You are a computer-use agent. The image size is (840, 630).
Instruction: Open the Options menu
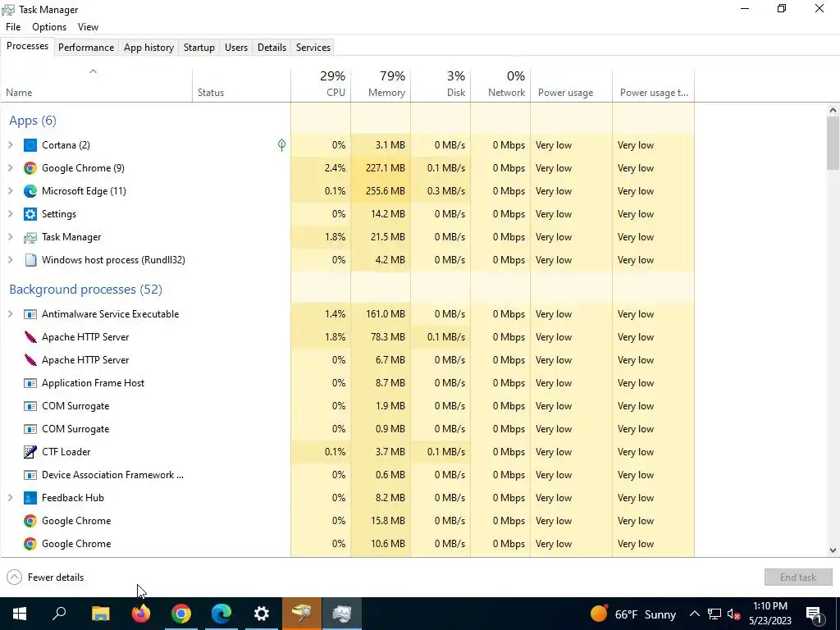click(49, 27)
